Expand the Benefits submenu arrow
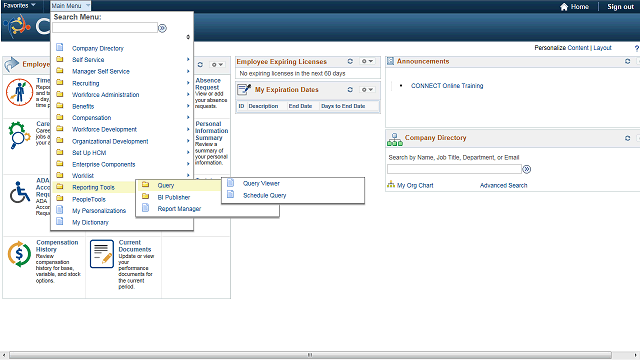Image resolution: width=640 pixels, height=360 pixels. (x=188, y=106)
